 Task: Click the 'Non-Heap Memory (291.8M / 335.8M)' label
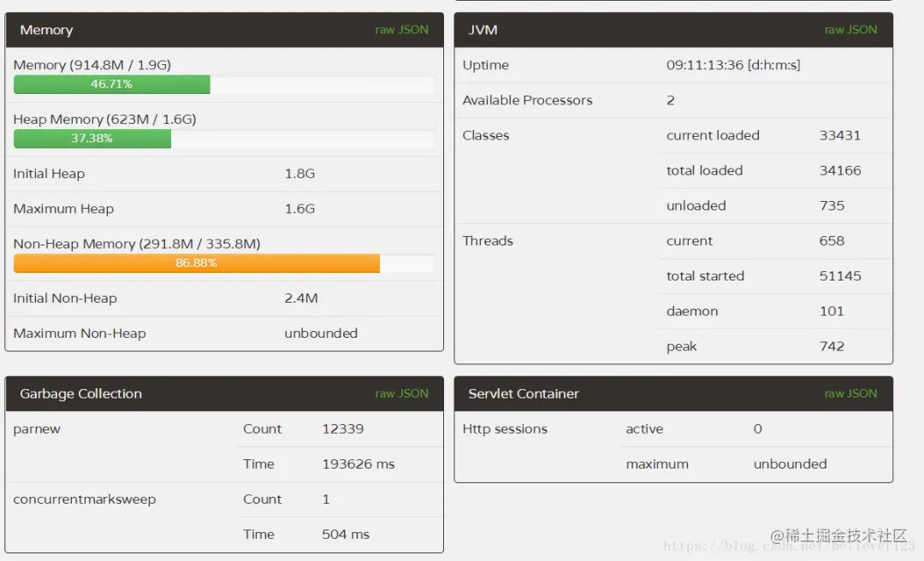(x=137, y=244)
